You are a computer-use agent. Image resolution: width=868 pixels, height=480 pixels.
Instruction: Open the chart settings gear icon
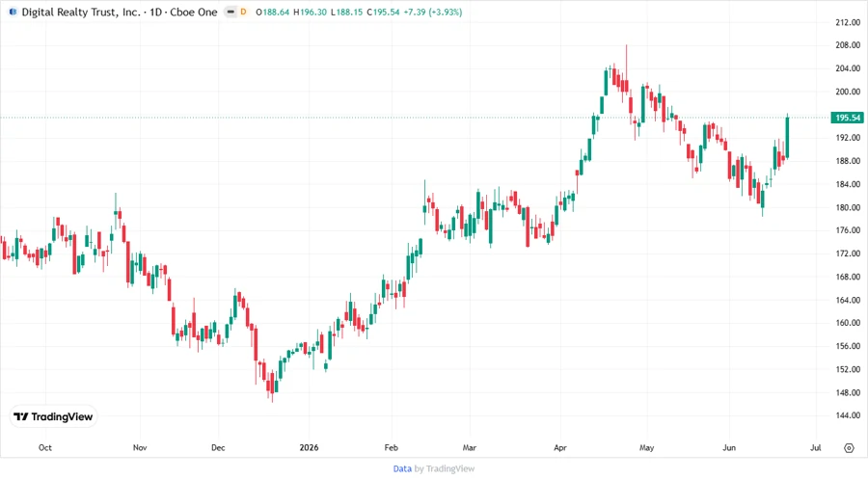pos(849,448)
